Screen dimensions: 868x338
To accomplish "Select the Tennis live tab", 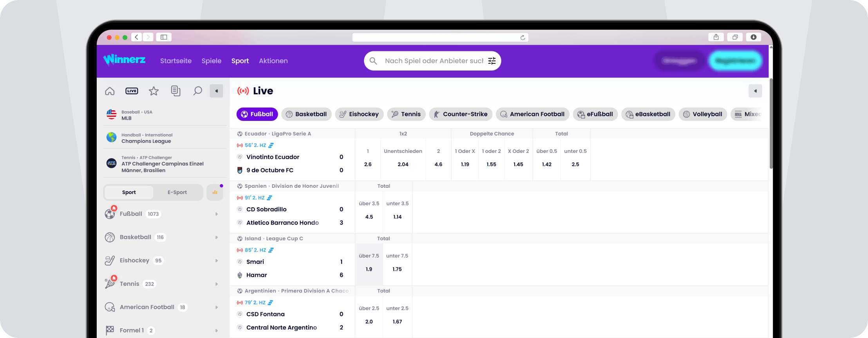I will pos(406,114).
